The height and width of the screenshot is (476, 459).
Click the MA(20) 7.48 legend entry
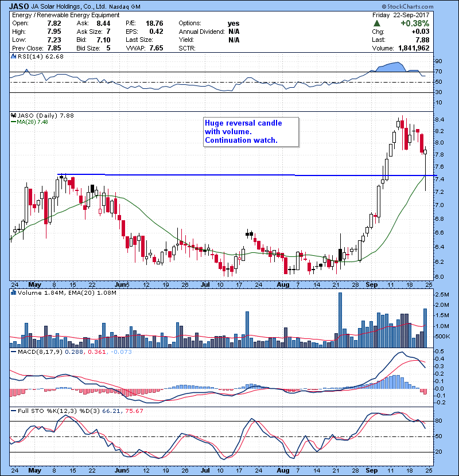29,122
